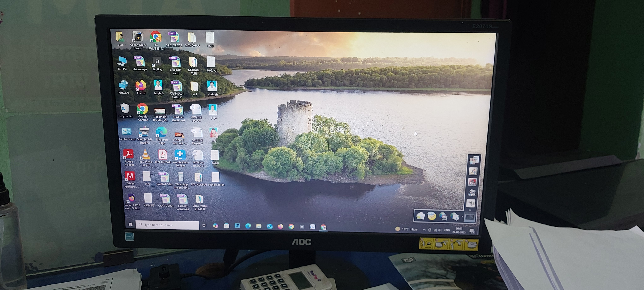Open Wondershare Dr.Fone desktop shortcut
Image resolution: width=644 pixels, height=290 pixels.
pos(180,158)
